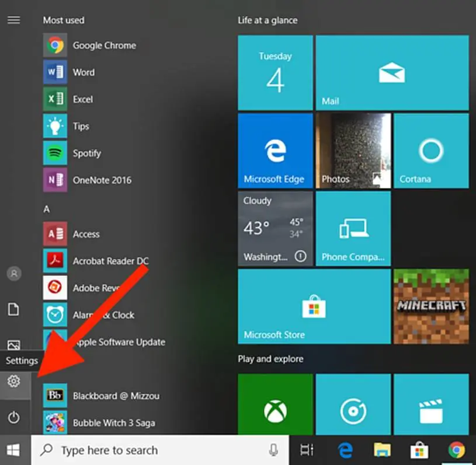Click the Task View taskbar button
Image resolution: width=476 pixels, height=465 pixels.
pos(308,450)
